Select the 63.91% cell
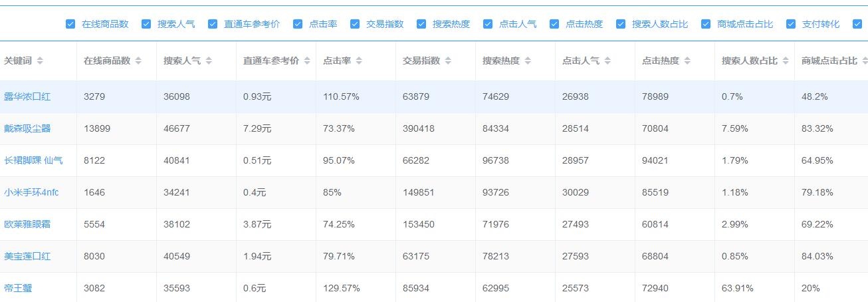 click(738, 288)
